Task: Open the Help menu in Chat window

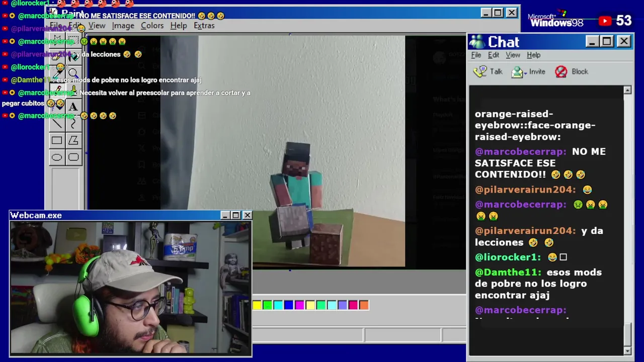Action: pyautogui.click(x=533, y=55)
